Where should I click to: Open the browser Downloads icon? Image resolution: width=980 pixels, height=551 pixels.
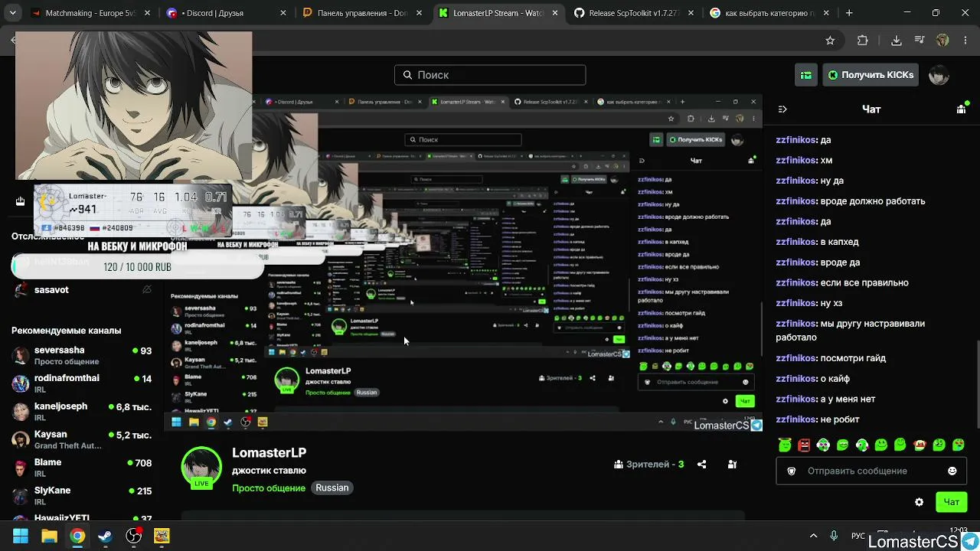[897, 41]
